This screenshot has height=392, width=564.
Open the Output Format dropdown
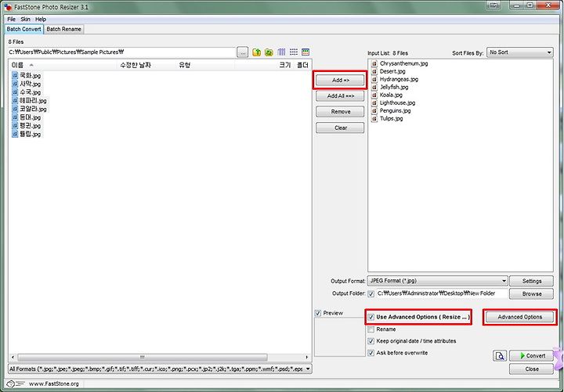[437, 281]
